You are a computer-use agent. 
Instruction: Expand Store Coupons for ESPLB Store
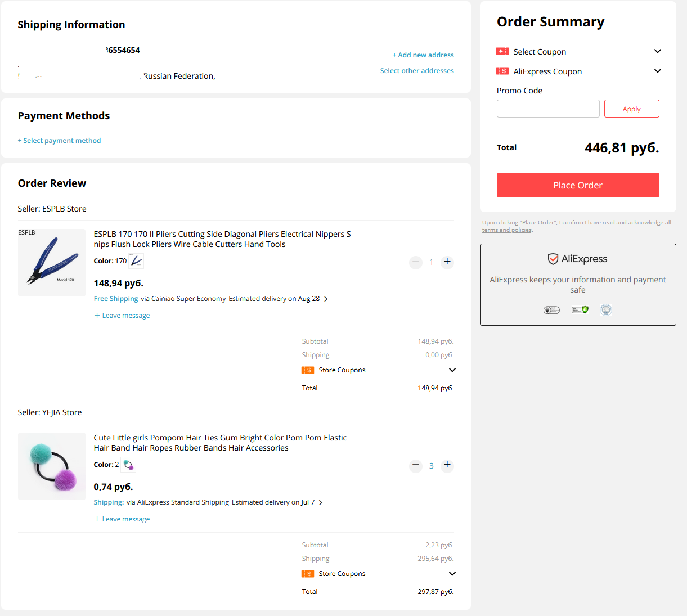(452, 370)
